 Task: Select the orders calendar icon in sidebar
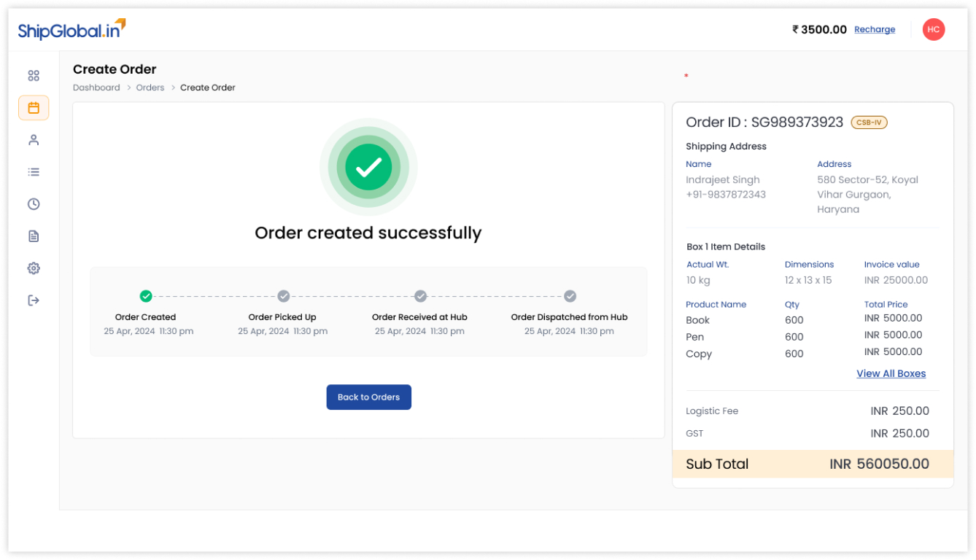pyautogui.click(x=34, y=107)
